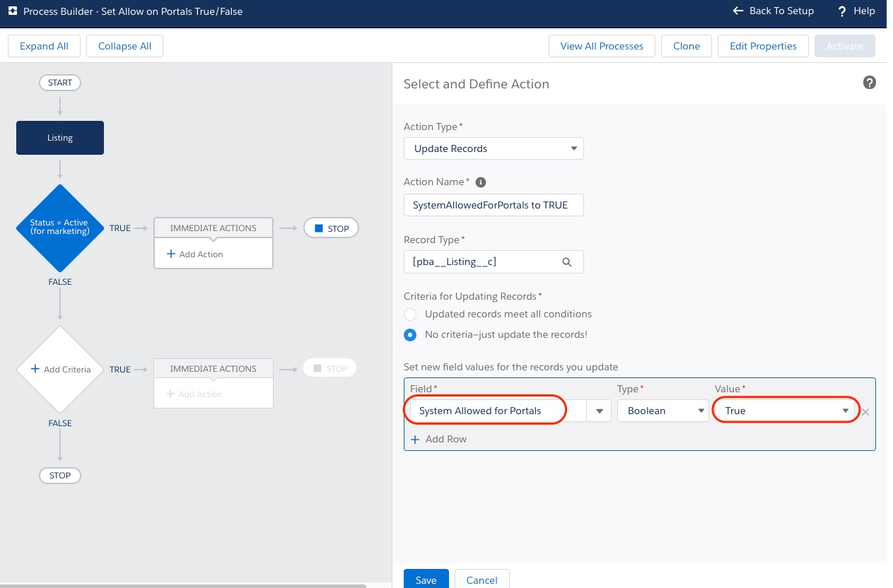Click the Back To Setup arrow icon
Image resolution: width=893 pixels, height=588 pixels.
click(x=737, y=11)
